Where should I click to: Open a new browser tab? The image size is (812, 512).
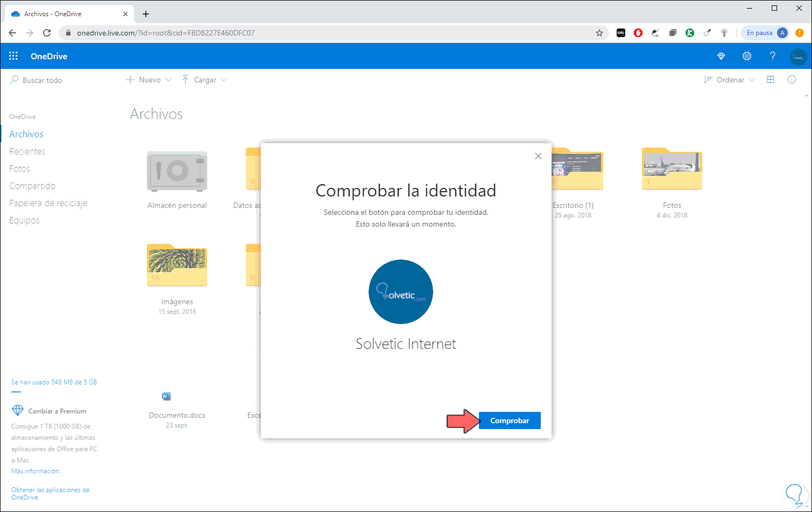pyautogui.click(x=146, y=14)
